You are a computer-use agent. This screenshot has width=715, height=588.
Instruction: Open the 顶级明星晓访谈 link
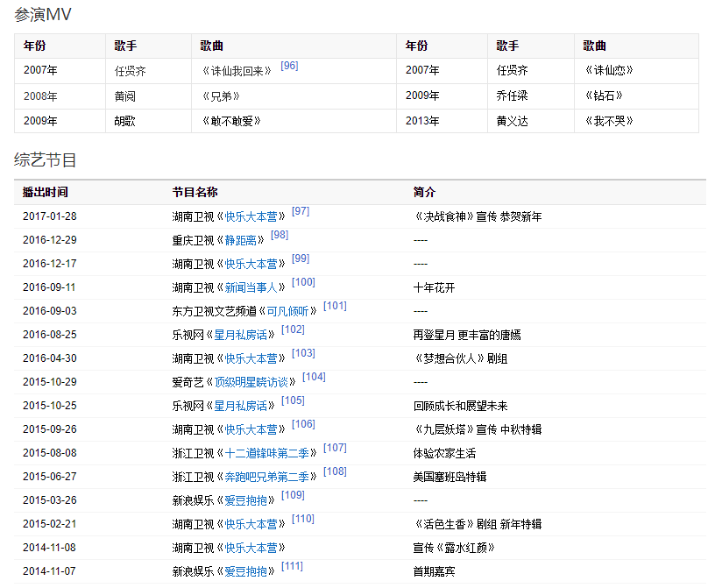tap(256, 382)
